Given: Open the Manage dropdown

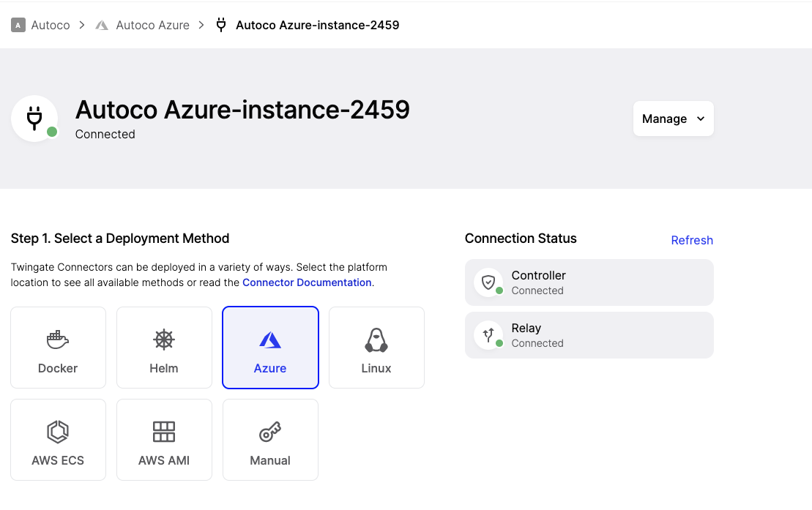Looking at the screenshot, I should (673, 119).
